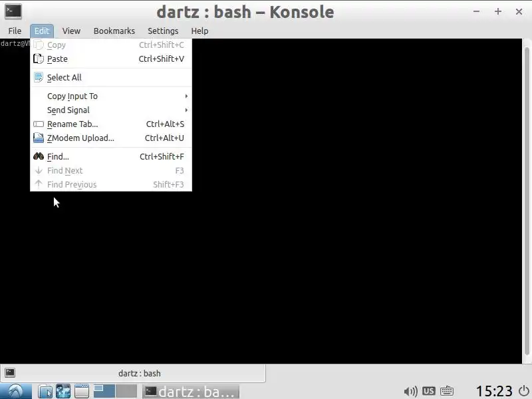Click the Find binoculars icon
This screenshot has height=399, width=532.
pyautogui.click(x=39, y=156)
